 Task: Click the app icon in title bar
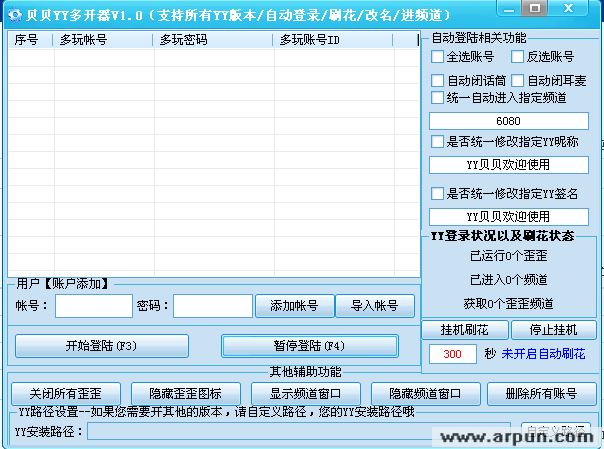click(x=15, y=15)
